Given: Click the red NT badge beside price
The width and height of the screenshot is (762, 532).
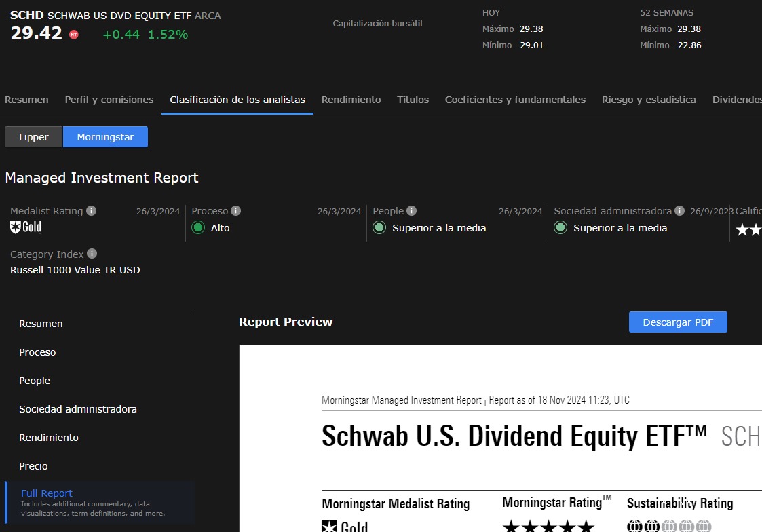Looking at the screenshot, I should point(74,35).
